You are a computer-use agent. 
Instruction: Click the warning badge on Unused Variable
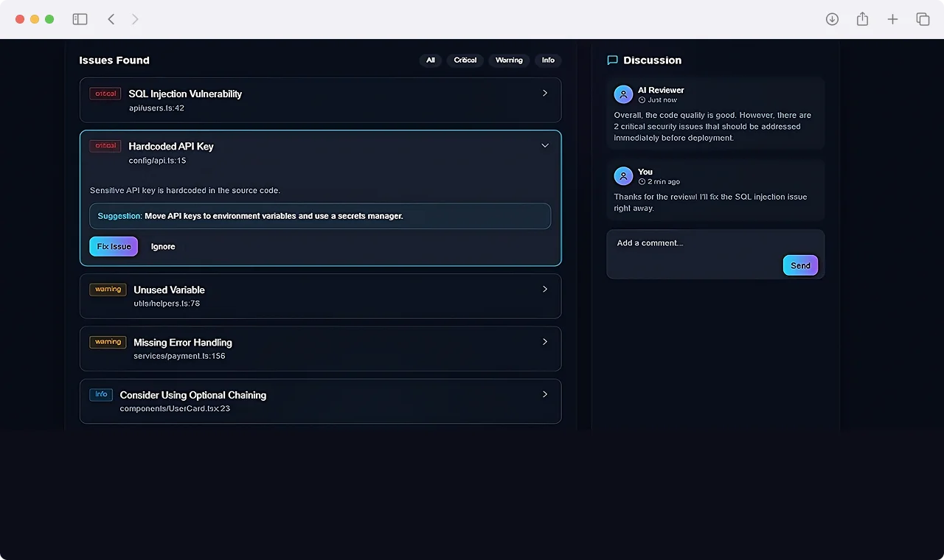[108, 290]
